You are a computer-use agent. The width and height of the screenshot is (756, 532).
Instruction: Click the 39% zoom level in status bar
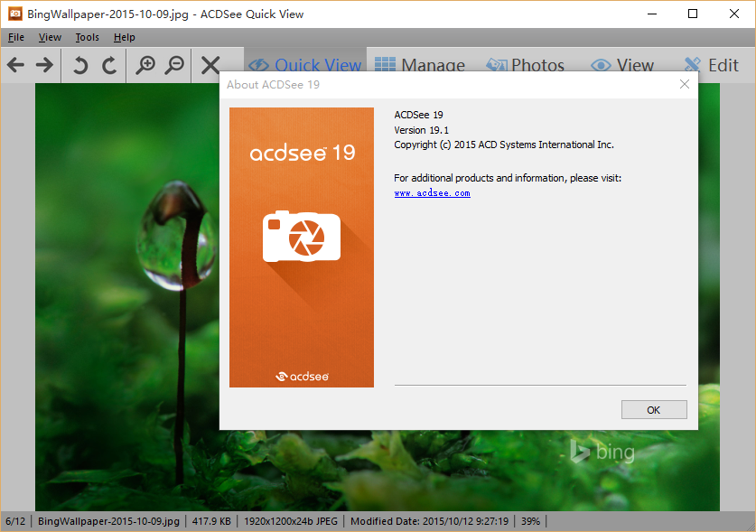(x=530, y=521)
